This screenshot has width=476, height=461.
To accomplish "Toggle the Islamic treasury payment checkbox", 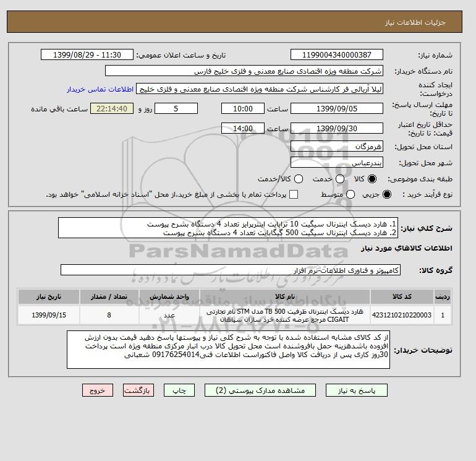I will [x=294, y=194].
